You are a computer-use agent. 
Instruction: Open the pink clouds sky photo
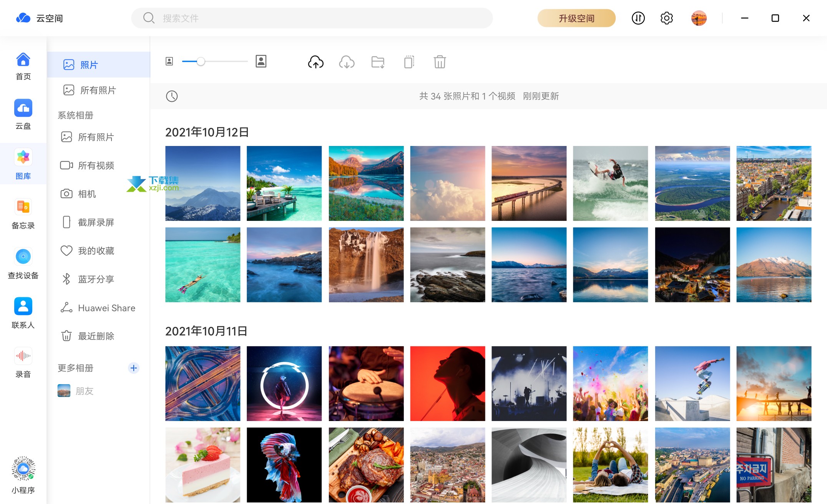(x=448, y=183)
